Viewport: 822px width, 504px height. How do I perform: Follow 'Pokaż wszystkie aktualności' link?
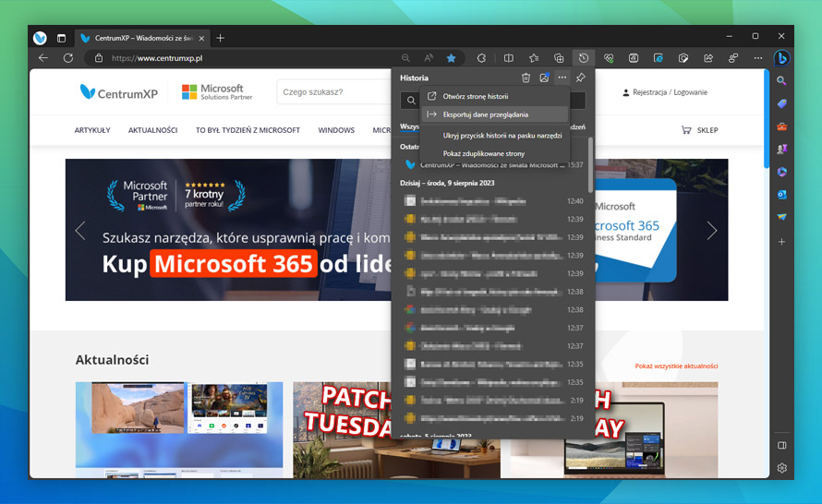pos(676,366)
